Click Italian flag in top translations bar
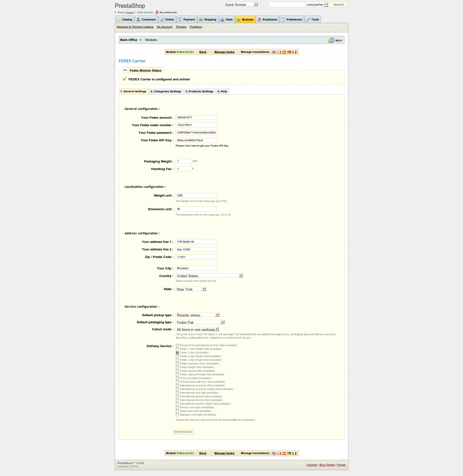The height and width of the screenshot is (476, 463). click(294, 52)
